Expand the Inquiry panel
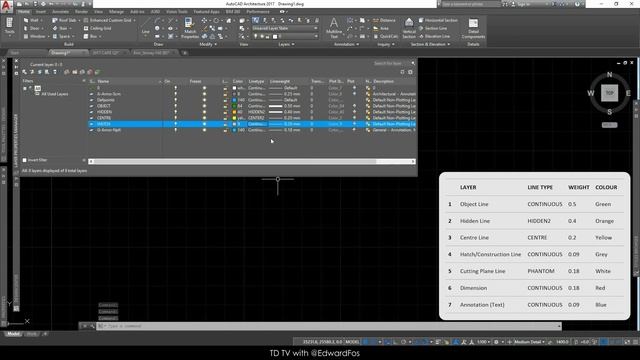The image size is (640, 360). point(385,44)
